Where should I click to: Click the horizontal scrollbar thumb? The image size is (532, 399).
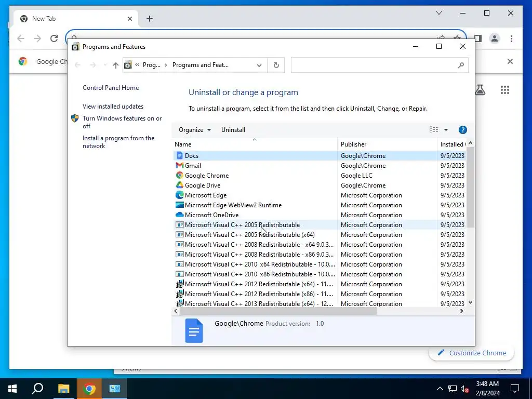coord(278,311)
